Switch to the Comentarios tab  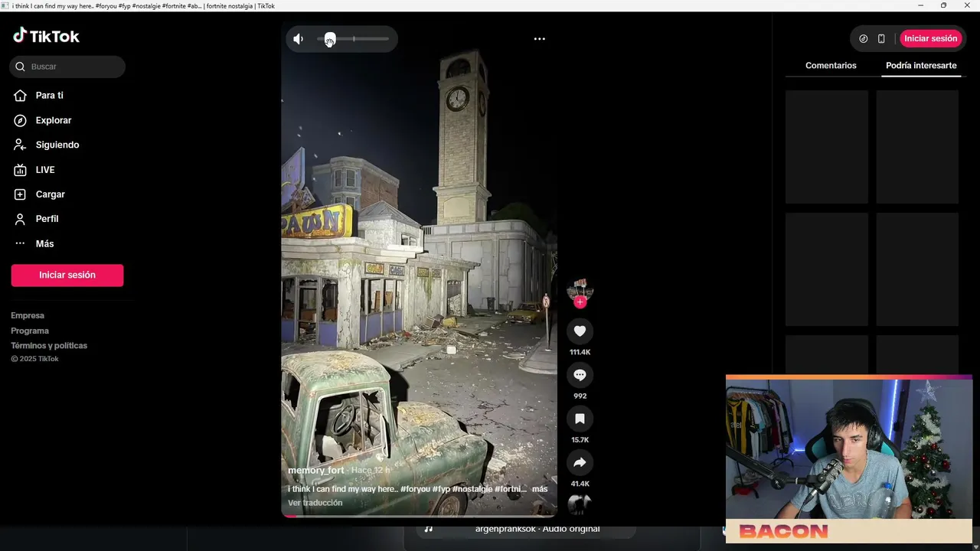coord(831,66)
